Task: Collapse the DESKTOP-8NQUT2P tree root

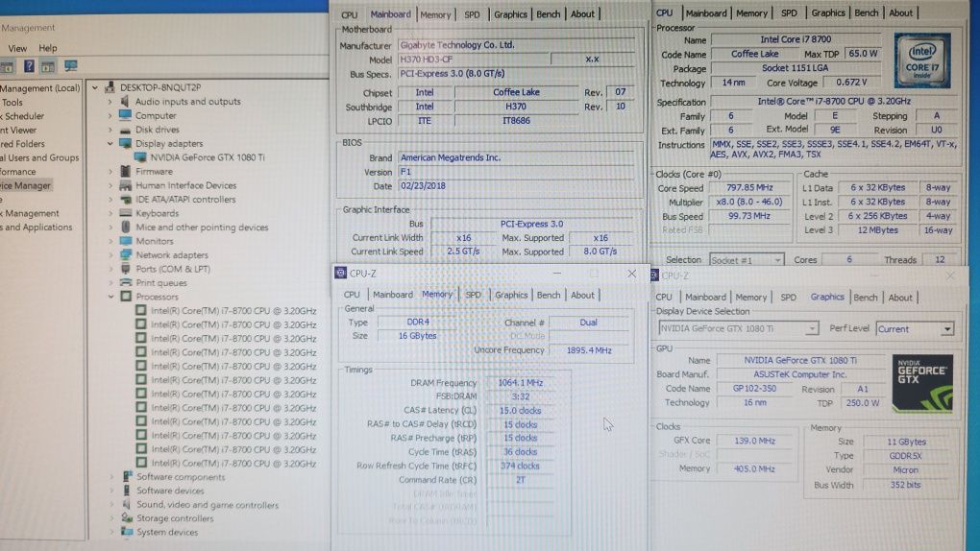Action: [95, 87]
